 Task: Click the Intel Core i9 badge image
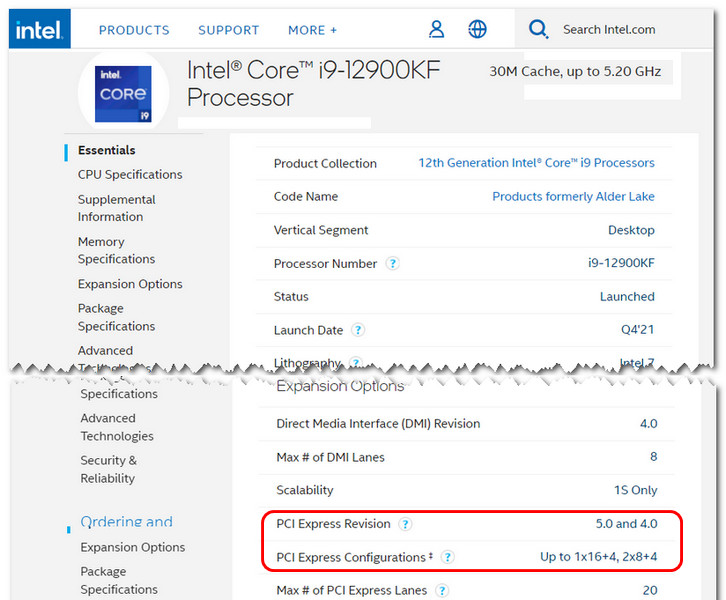tap(123, 94)
